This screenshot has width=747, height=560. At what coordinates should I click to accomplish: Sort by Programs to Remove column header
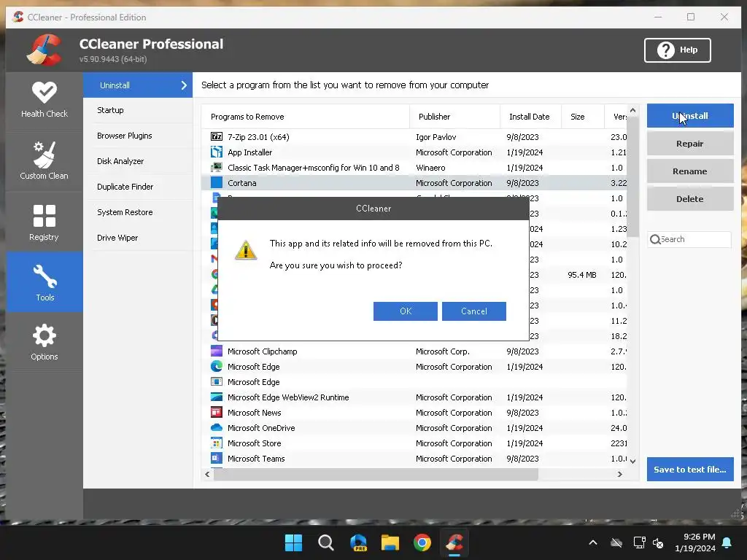(x=306, y=117)
